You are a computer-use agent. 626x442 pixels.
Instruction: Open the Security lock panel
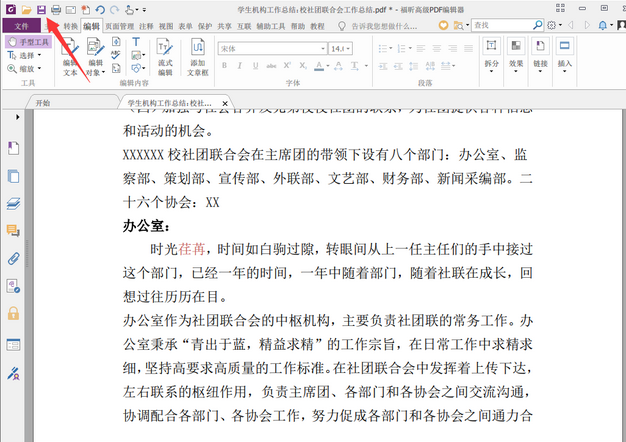tap(14, 313)
